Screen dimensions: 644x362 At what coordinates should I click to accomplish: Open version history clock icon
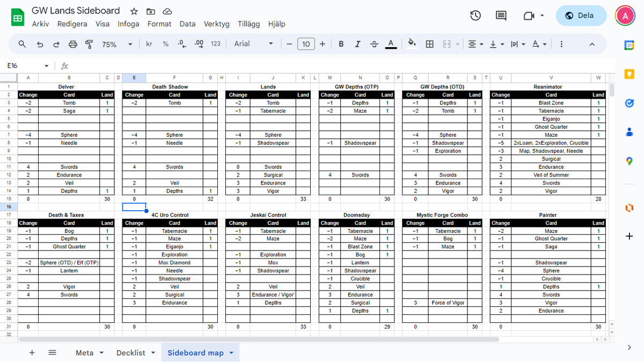tap(475, 16)
